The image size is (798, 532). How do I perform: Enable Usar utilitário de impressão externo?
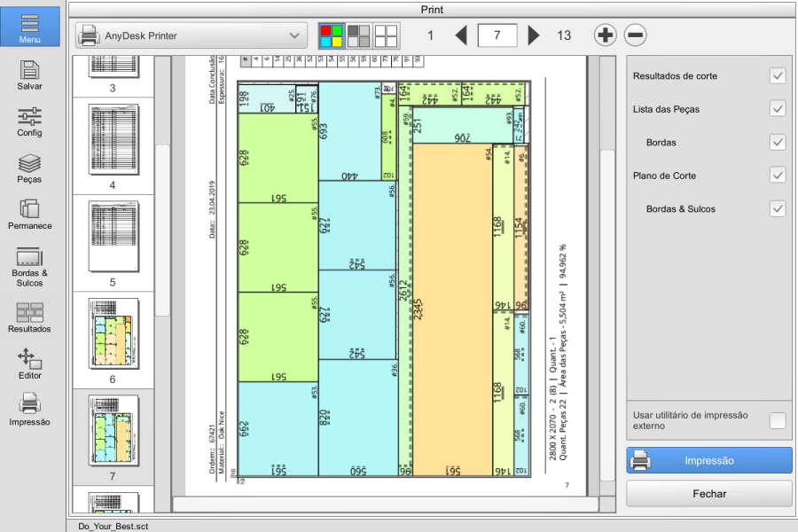tap(778, 420)
